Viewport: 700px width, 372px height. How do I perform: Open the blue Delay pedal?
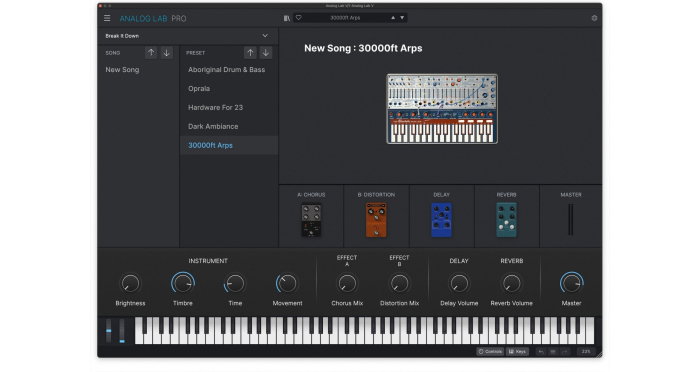point(442,220)
